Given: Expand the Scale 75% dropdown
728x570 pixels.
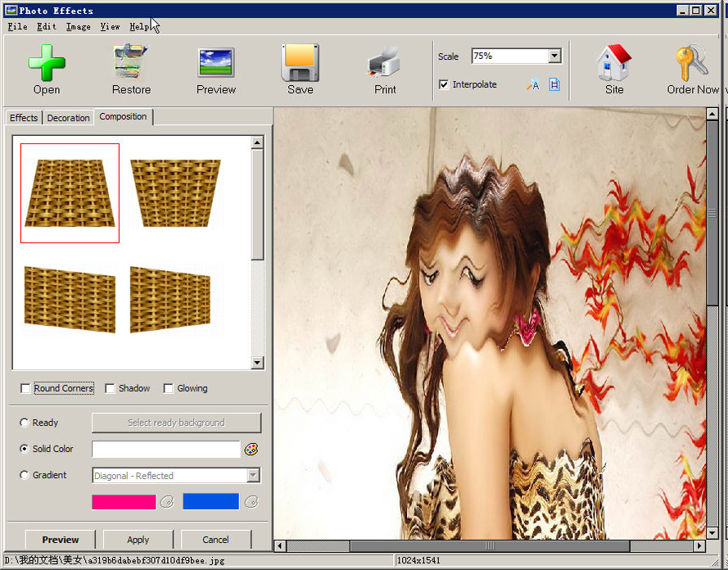Looking at the screenshot, I should coord(554,57).
